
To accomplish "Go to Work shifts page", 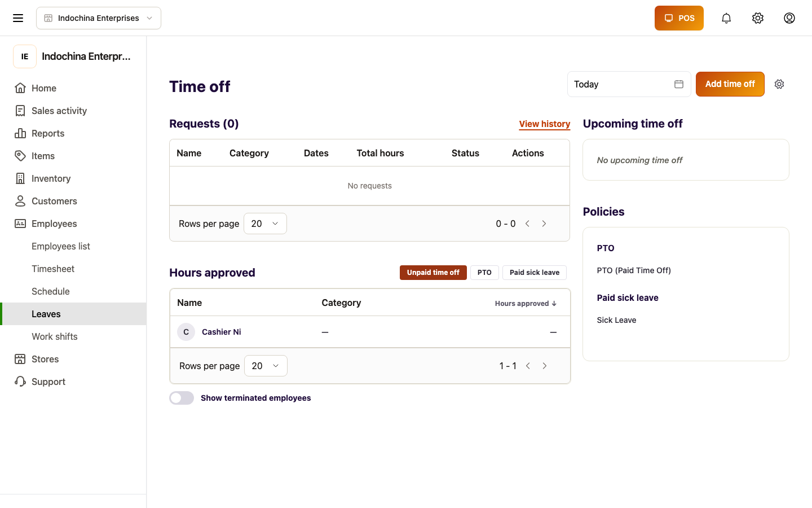I will coord(73,336).
